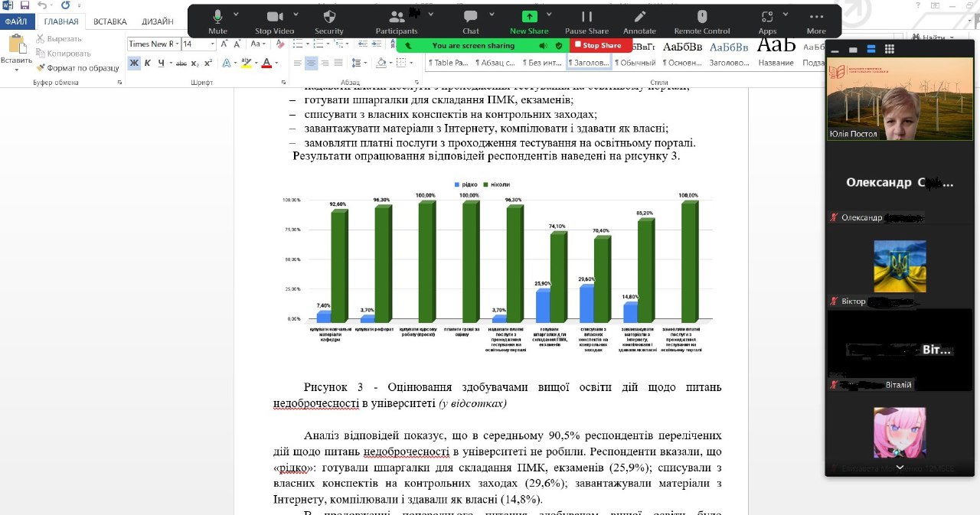980x515 pixels.
Task: Toggle italic К formatting
Action: tap(148, 63)
